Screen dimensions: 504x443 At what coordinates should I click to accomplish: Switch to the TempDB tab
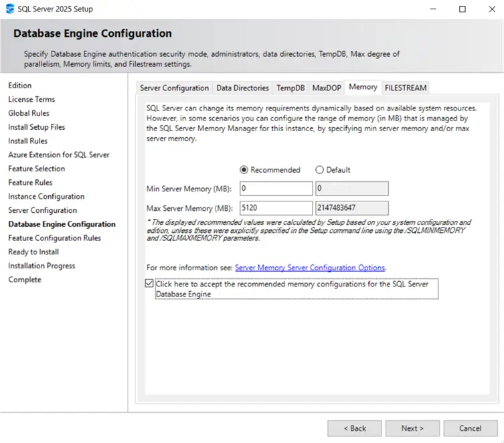[x=290, y=88]
